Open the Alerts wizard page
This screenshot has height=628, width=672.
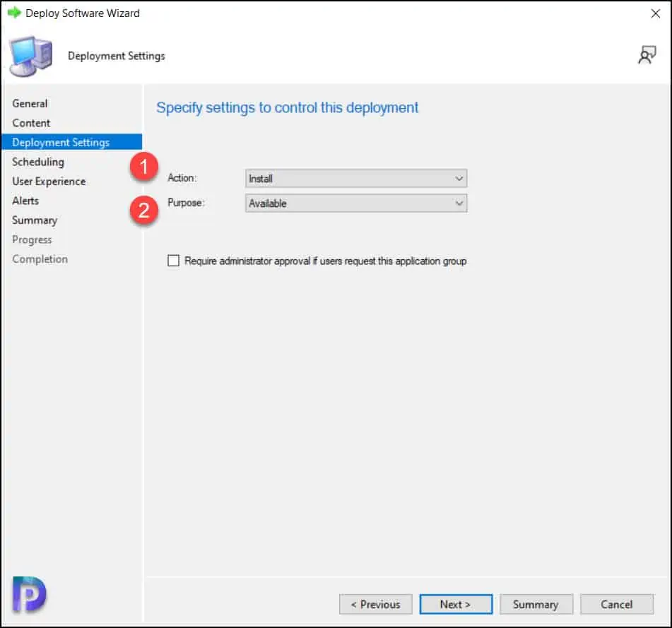coord(25,201)
